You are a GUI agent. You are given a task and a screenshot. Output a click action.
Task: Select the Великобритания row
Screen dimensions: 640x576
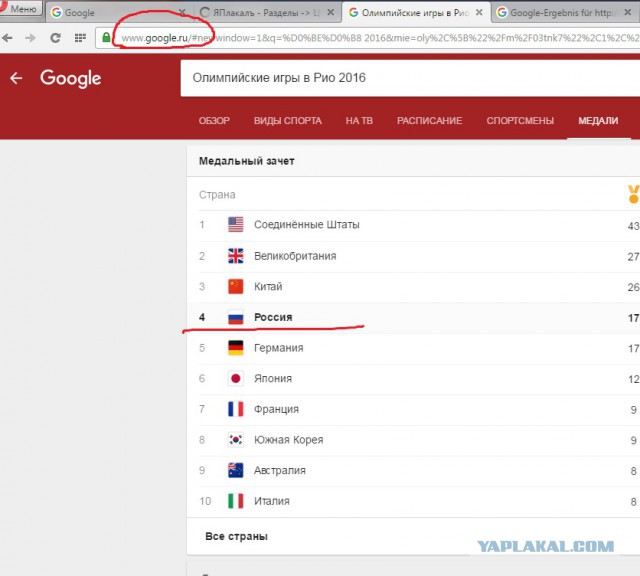click(413, 257)
